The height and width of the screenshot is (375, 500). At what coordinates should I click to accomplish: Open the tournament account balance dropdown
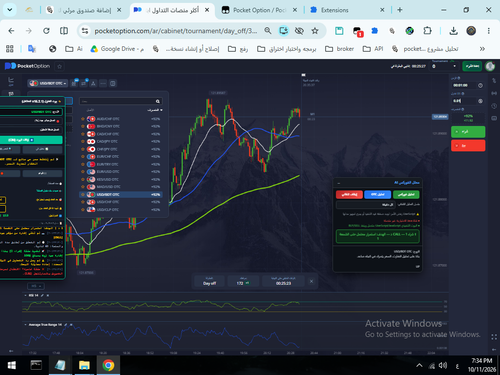tap(444, 66)
